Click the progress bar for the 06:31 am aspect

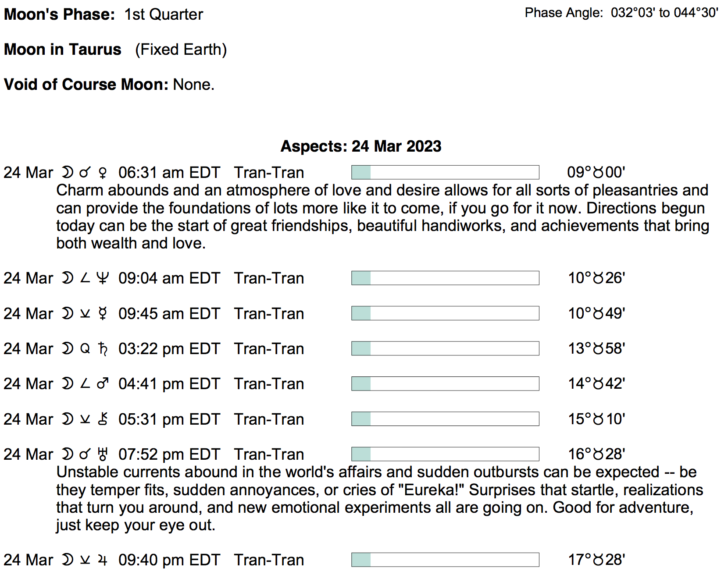[x=445, y=172]
